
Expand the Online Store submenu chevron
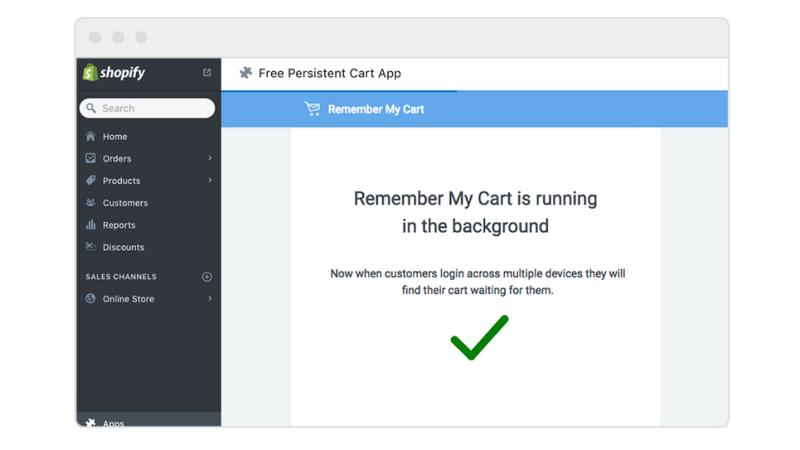210,298
